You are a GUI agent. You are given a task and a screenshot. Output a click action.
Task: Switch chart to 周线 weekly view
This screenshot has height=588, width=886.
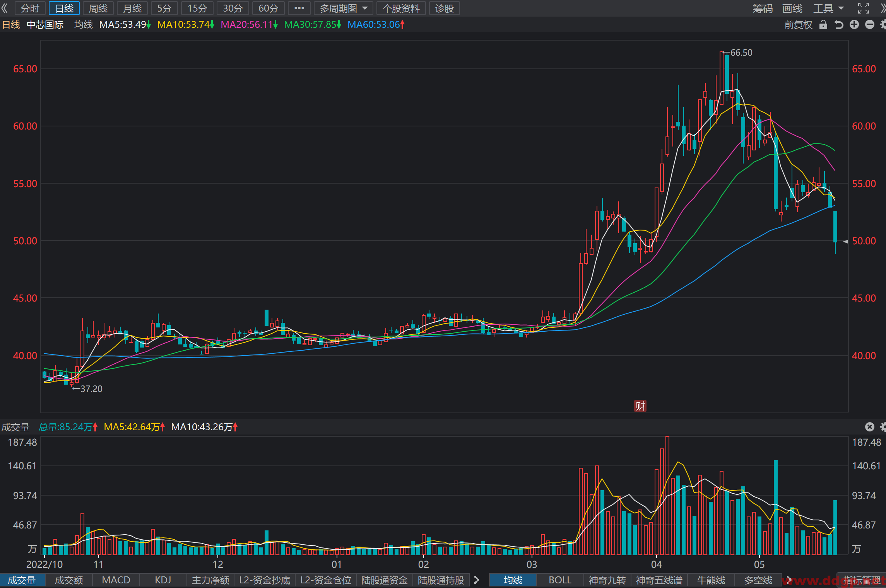[x=98, y=8]
